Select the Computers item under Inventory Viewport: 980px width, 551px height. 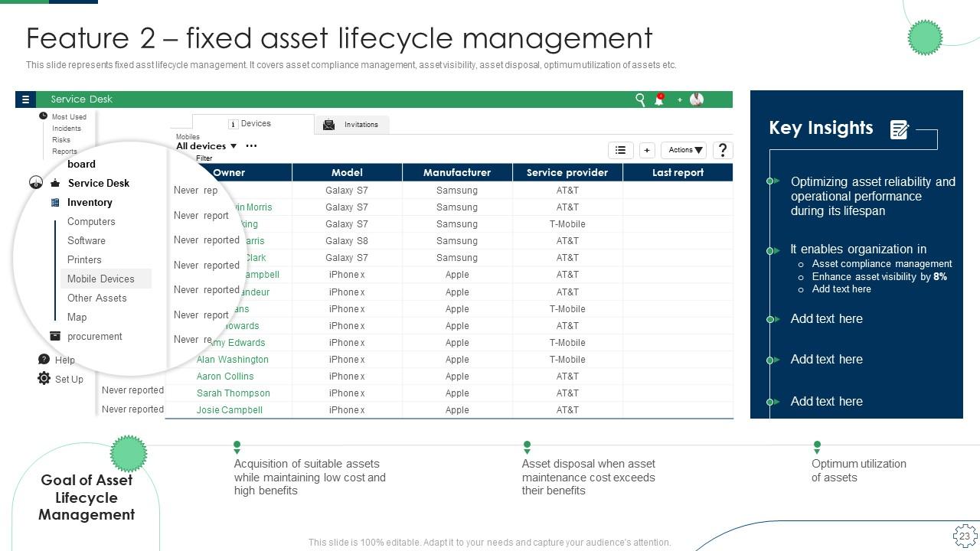click(x=91, y=221)
